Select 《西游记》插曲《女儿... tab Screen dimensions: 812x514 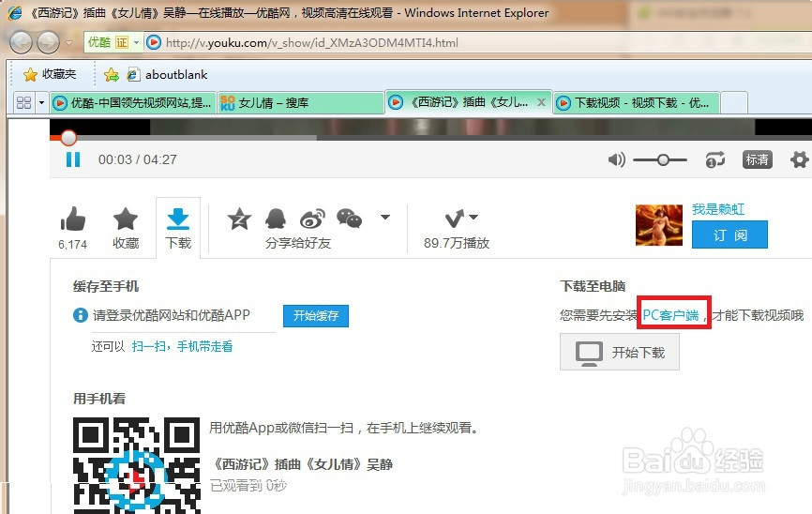pyautogui.click(x=469, y=102)
